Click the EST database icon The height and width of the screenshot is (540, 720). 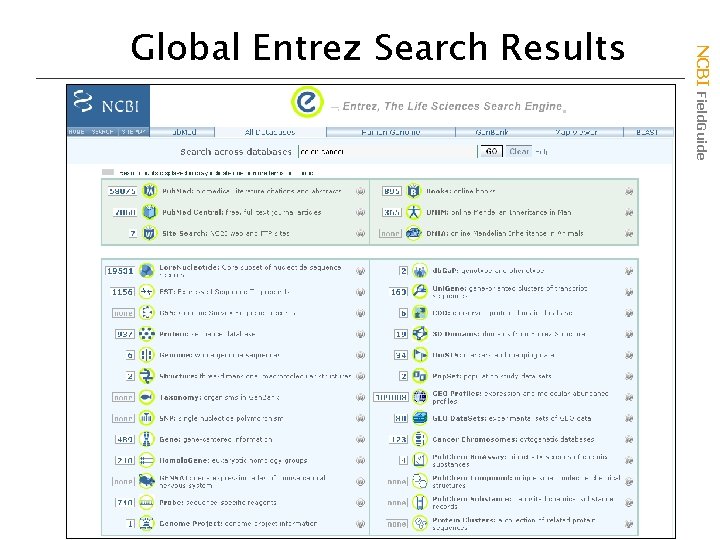pos(146,292)
